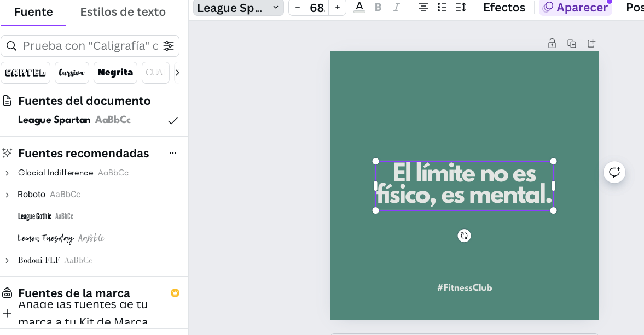
Task: Add a new page icon
Action: (x=591, y=43)
